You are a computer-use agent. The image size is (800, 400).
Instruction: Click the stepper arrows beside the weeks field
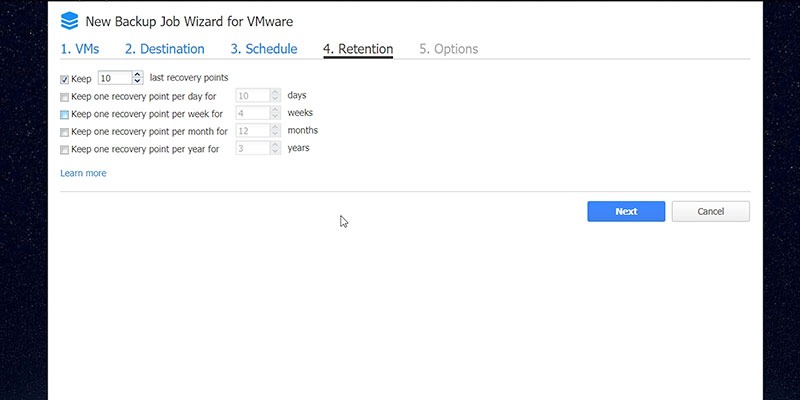point(276,113)
